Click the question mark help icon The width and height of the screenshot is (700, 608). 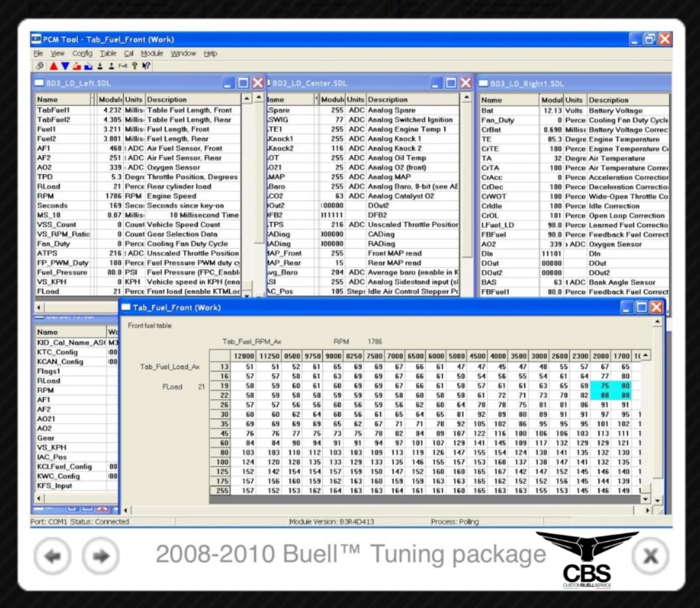(134, 66)
